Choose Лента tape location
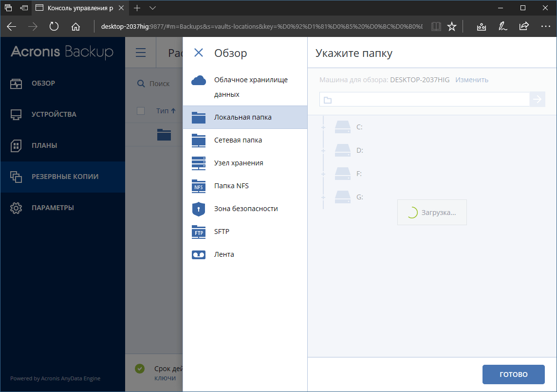557x392 pixels. click(x=245, y=254)
